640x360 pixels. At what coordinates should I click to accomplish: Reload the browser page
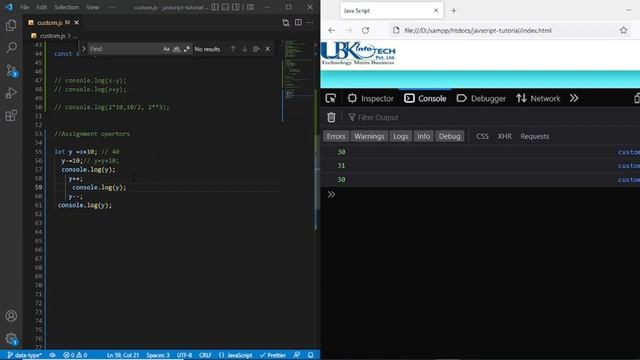click(365, 30)
